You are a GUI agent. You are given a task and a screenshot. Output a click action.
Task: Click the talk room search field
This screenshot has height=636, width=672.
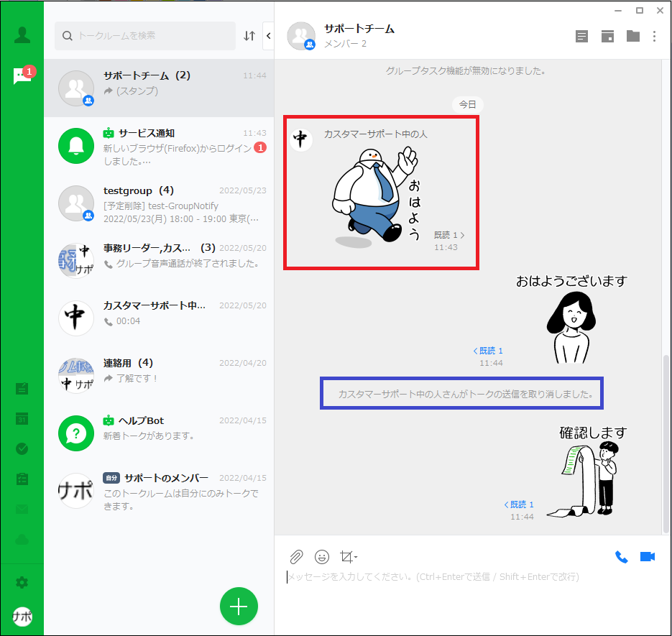point(151,35)
